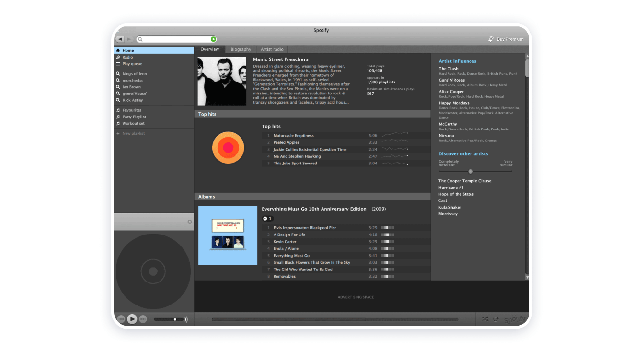644x352 pixels.
Task: Open Morrissey artist
Action: tap(448, 214)
